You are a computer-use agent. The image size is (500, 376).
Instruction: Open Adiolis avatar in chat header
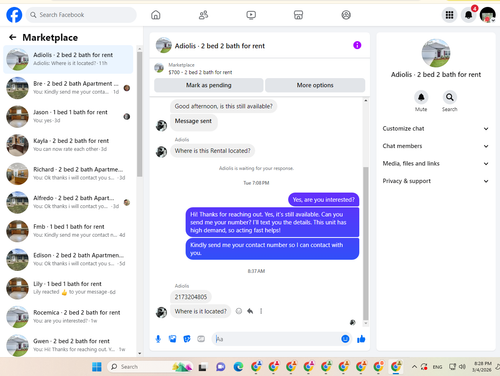pyautogui.click(x=164, y=45)
